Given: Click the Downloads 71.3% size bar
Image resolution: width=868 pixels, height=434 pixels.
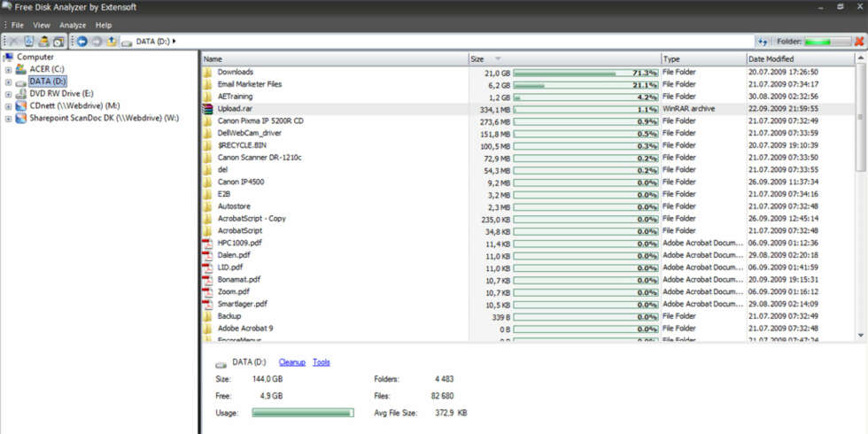Looking at the screenshot, I should [586, 73].
